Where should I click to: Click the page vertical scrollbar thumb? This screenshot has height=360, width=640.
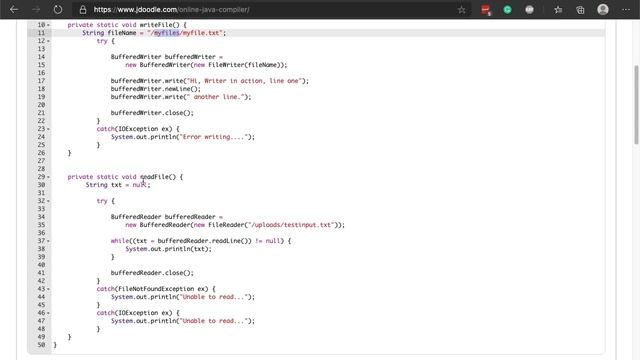click(x=636, y=104)
